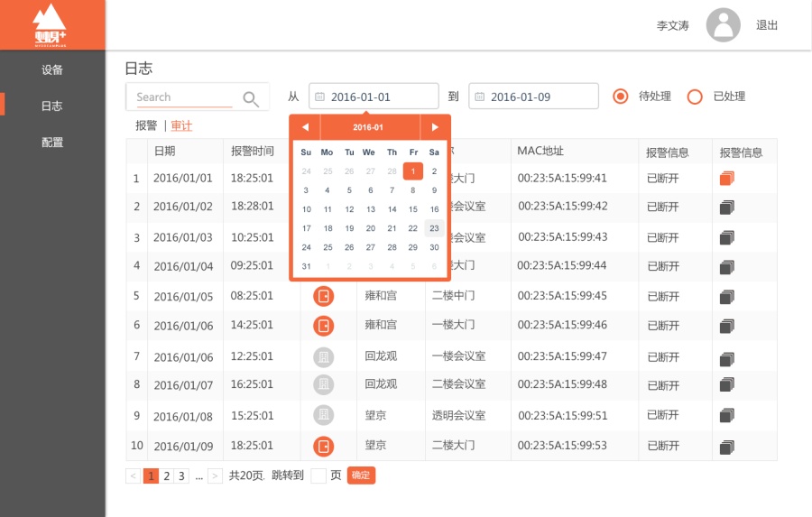Select day 20 in the calendar
Viewport: 812px width, 517px height.
(370, 228)
